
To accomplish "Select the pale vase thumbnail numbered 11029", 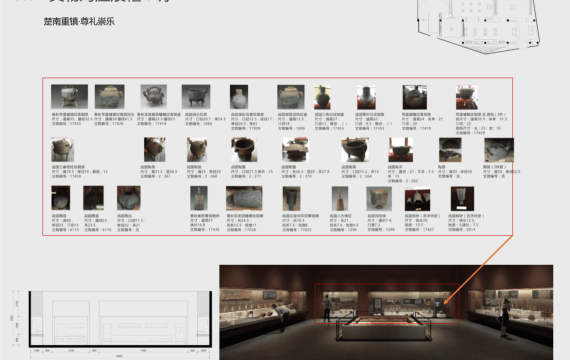I will click(x=239, y=97).
